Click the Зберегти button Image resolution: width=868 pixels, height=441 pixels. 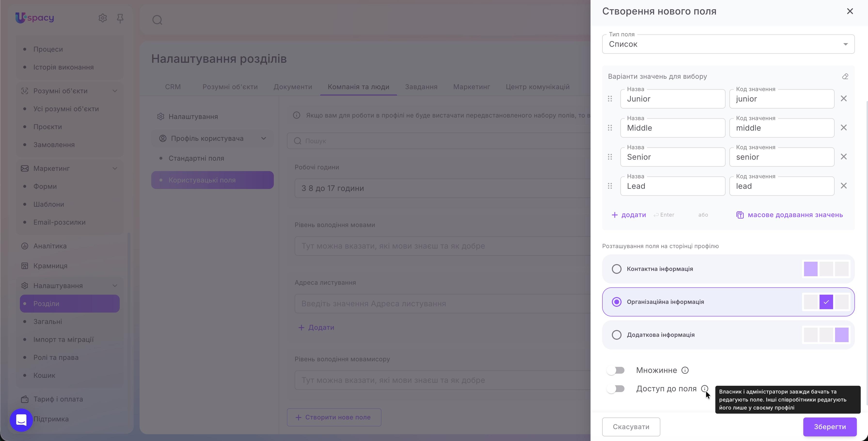830,427
